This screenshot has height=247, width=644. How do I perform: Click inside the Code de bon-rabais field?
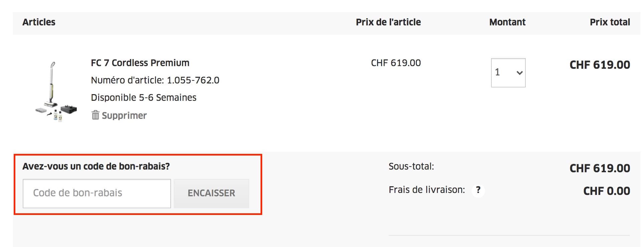tap(97, 193)
